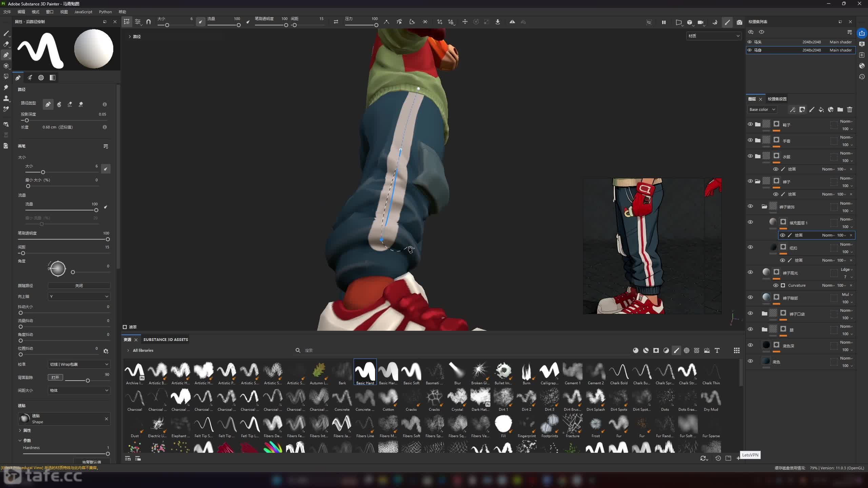Click the symmetry toggle icon in top toolbar
The width and height of the screenshot is (868, 488).
tap(512, 22)
